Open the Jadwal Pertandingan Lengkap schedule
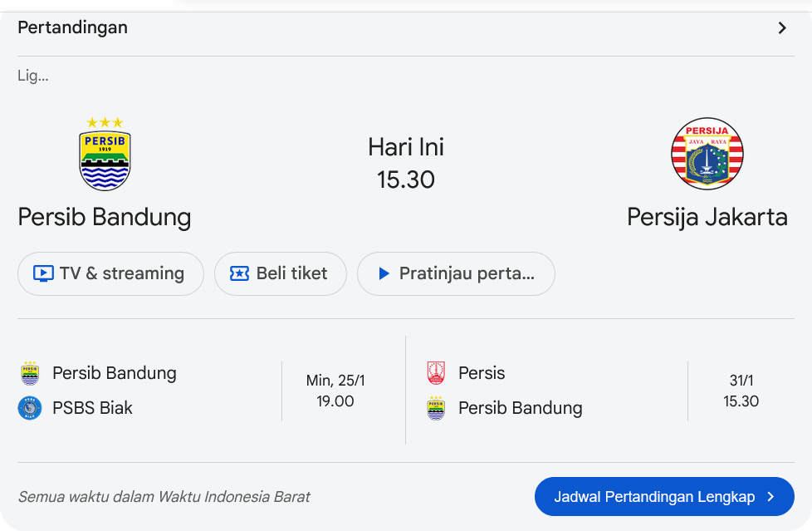This screenshot has width=812, height=531. tap(664, 497)
